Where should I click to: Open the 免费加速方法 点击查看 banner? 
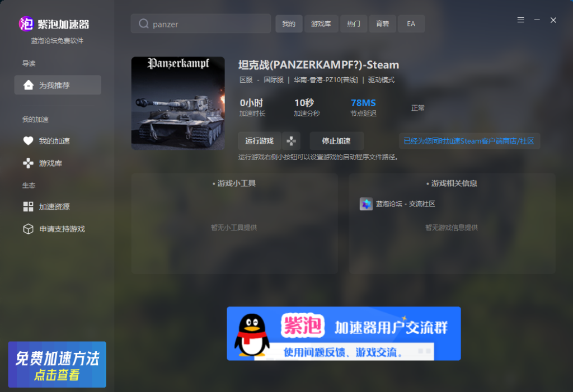coord(58,365)
